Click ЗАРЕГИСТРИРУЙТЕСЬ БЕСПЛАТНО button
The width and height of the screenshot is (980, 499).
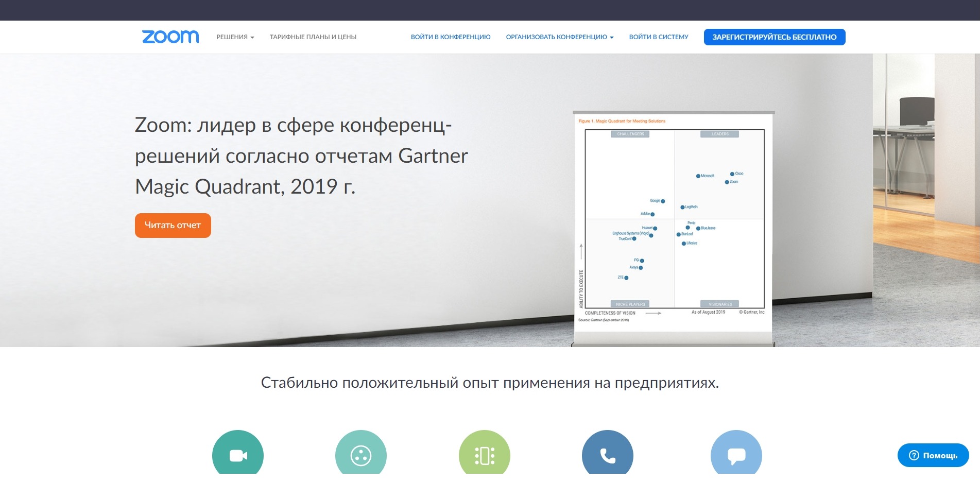(x=775, y=37)
